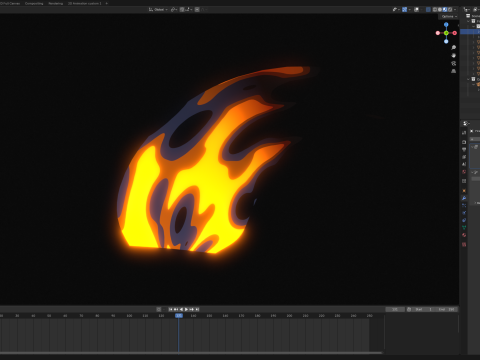
Task: Click the bottom light-blue negative Z gizmo handle
Action: pyautogui.click(x=446, y=41)
